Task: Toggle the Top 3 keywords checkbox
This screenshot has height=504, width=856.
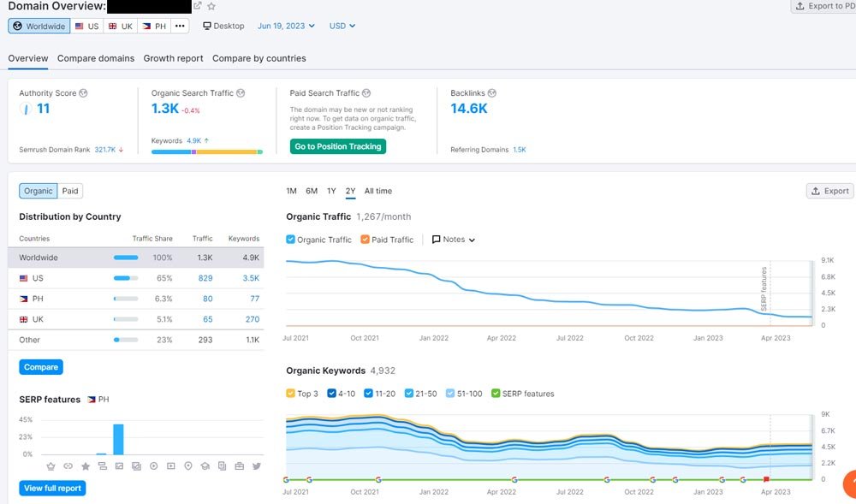Action: click(x=291, y=394)
